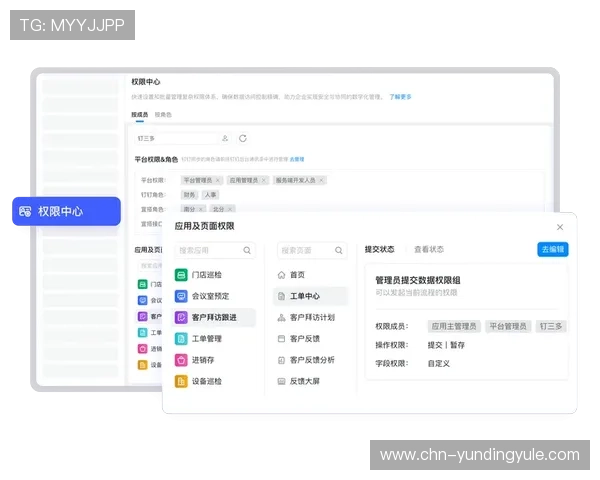Select the 客户拜访计划 page label
The image size is (600, 480).
pyautogui.click(x=312, y=317)
